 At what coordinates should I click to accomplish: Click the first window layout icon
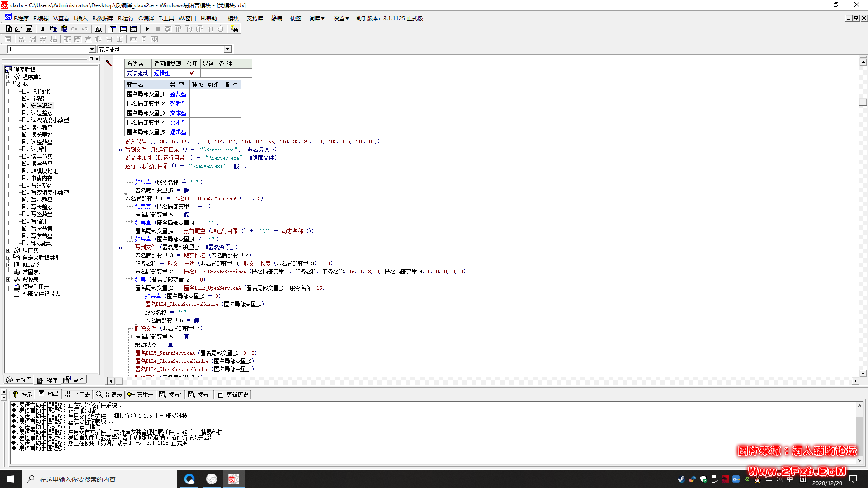pyautogui.click(x=113, y=28)
